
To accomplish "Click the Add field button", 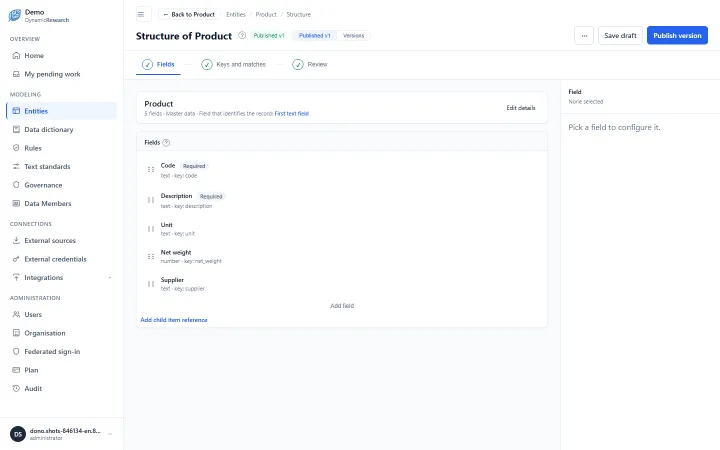I will click(342, 306).
